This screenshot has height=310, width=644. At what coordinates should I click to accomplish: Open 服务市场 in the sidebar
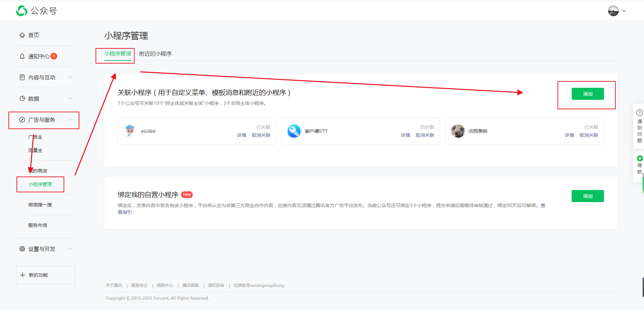[x=38, y=225]
